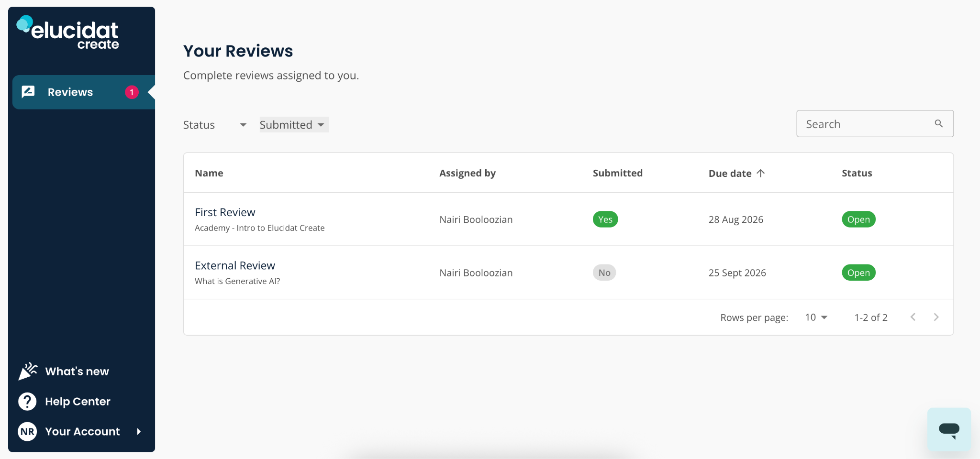Click the 'What is Generative AI?' subtitle
Screen dimensions: 980x459
237,281
